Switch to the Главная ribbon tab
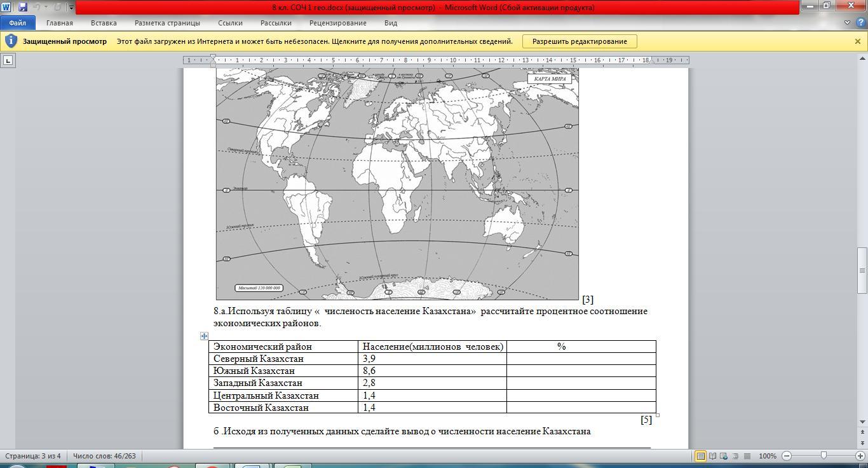868x468 pixels. (60, 23)
